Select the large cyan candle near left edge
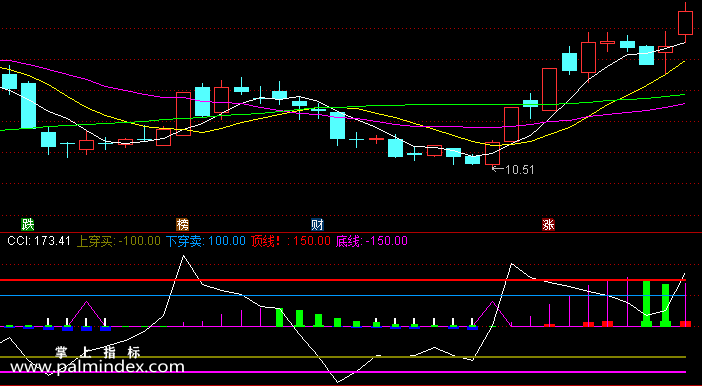This screenshot has width=702, height=386. (28, 106)
